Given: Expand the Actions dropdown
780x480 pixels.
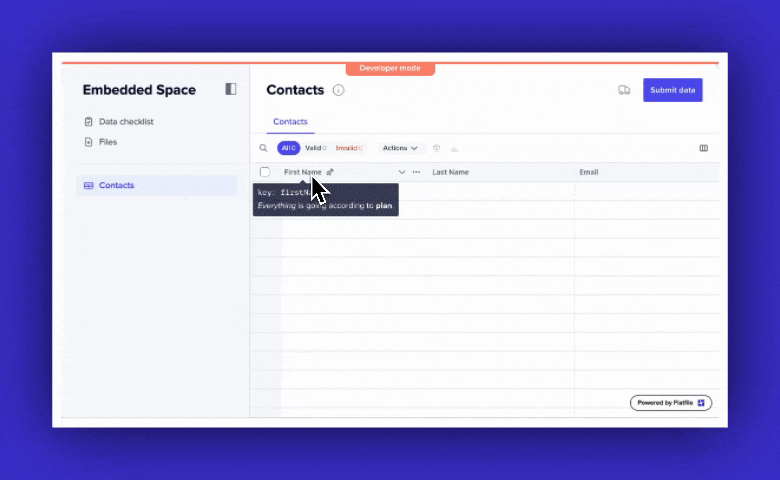Looking at the screenshot, I should pos(400,148).
